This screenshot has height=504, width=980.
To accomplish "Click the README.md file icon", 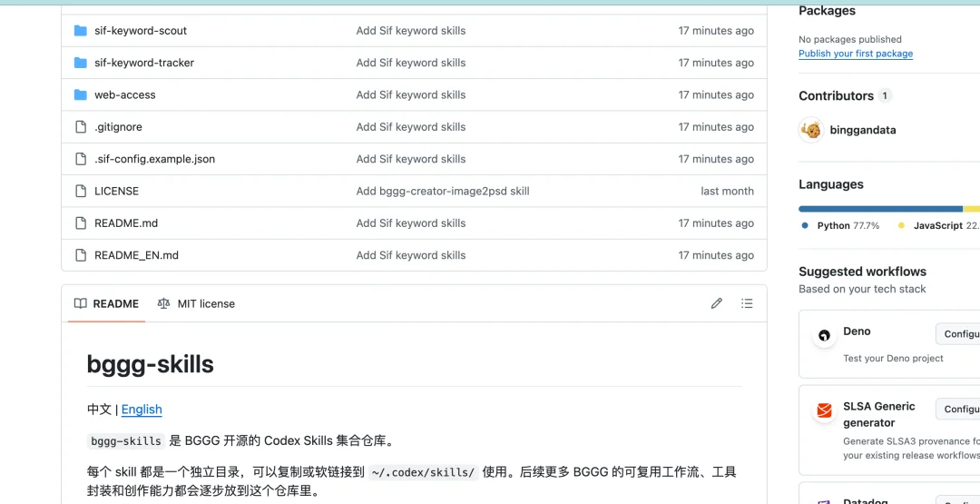I will [x=80, y=223].
